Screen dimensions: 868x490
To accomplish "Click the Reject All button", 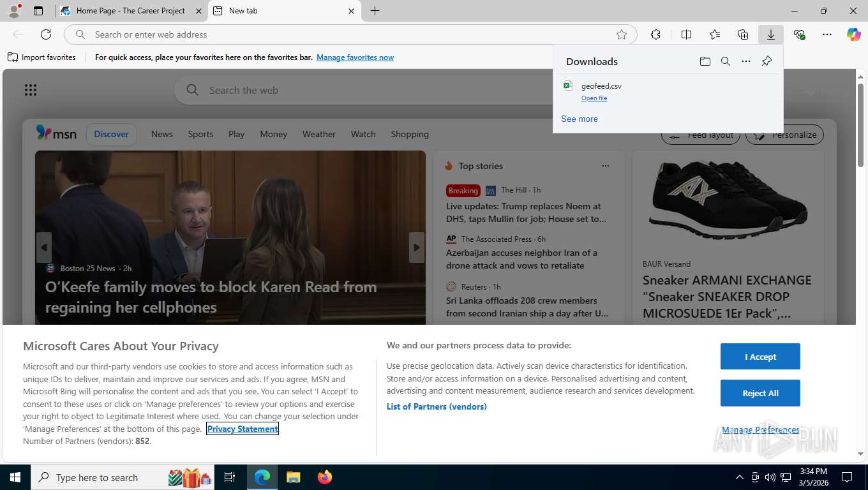I will click(760, 393).
